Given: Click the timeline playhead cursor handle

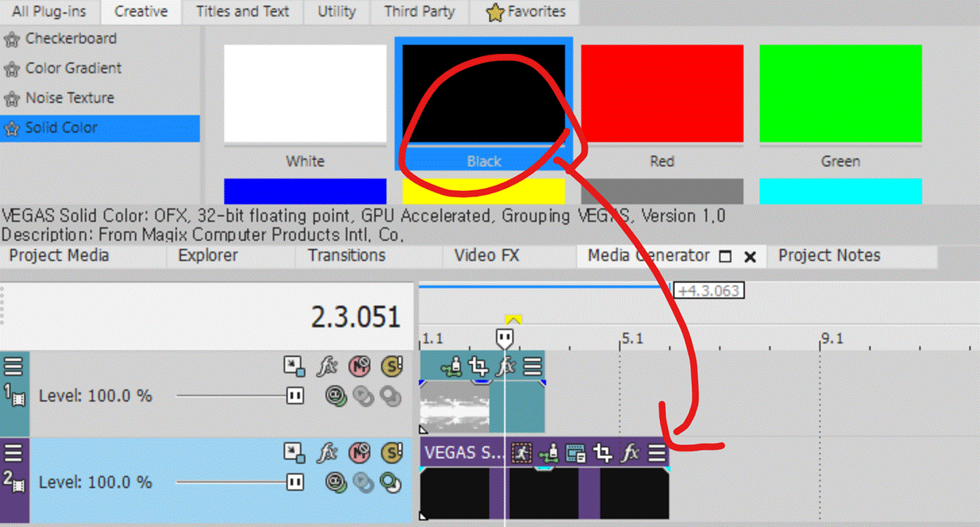Looking at the screenshot, I should click(505, 338).
